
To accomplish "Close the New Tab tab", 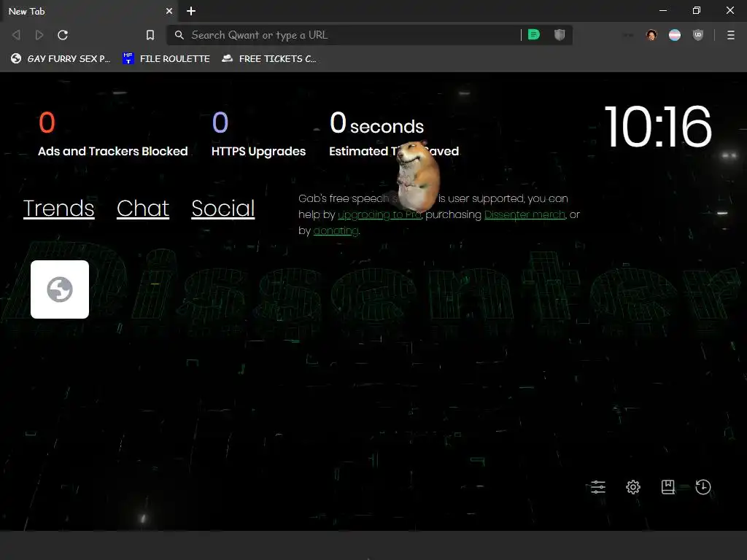I will click(169, 11).
